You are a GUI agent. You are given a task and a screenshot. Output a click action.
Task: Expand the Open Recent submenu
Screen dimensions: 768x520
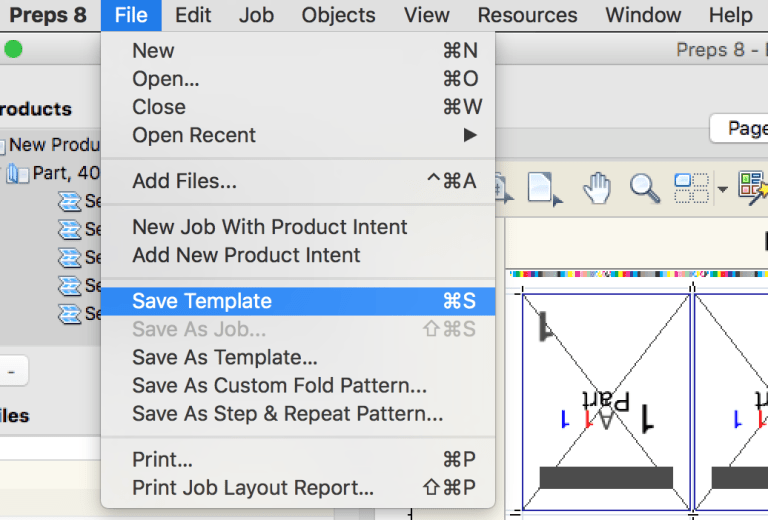point(470,135)
